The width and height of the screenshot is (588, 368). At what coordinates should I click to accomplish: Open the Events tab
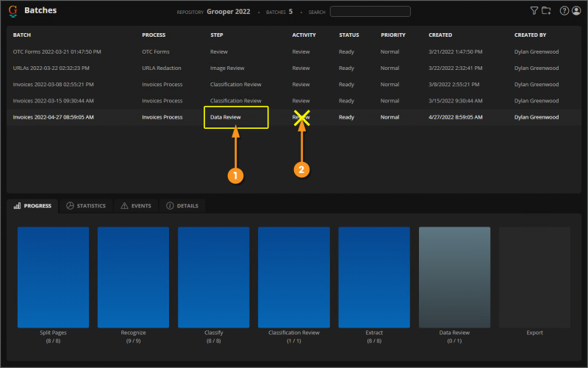(x=136, y=206)
